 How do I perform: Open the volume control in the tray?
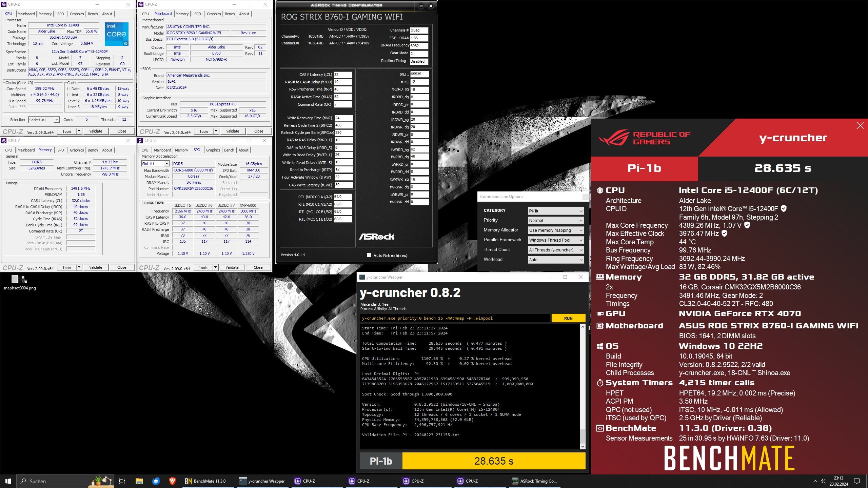(823, 481)
